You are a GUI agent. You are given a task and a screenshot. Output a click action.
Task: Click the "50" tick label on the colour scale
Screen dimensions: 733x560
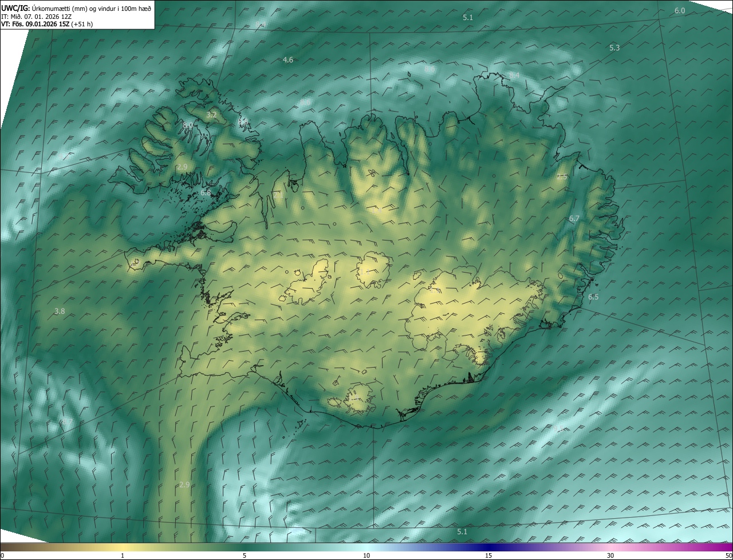728,555
